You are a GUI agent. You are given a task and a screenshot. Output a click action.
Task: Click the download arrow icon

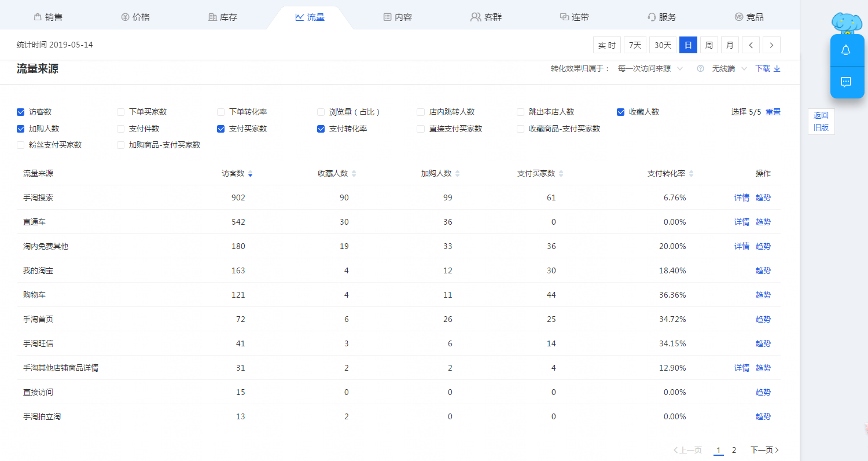[777, 68]
